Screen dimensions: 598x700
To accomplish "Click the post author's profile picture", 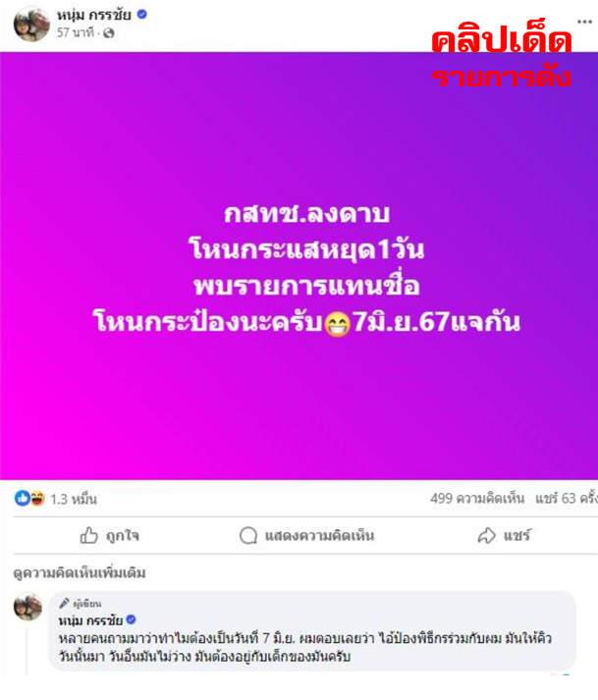I will [31, 24].
